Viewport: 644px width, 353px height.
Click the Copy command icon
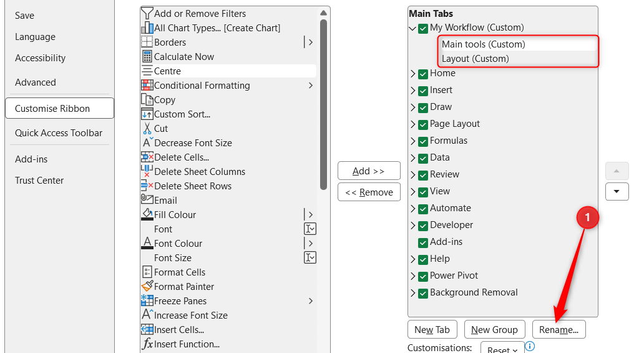[x=147, y=99]
